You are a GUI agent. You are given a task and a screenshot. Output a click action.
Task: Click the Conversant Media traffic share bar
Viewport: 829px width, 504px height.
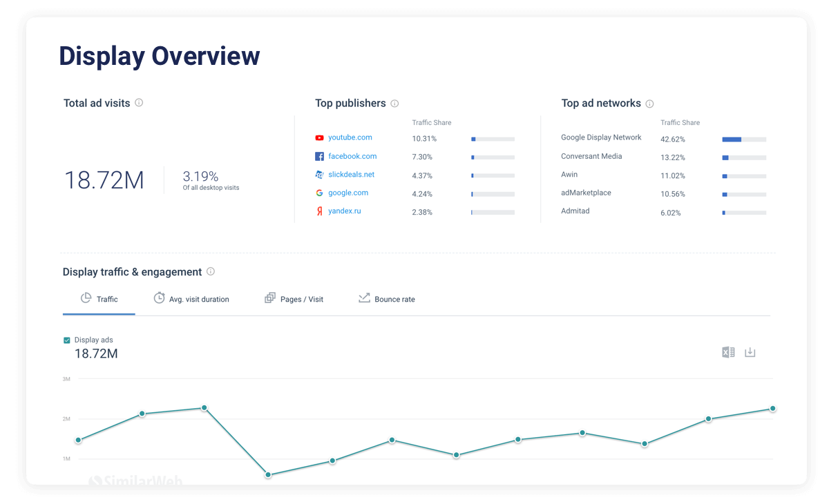pos(743,157)
